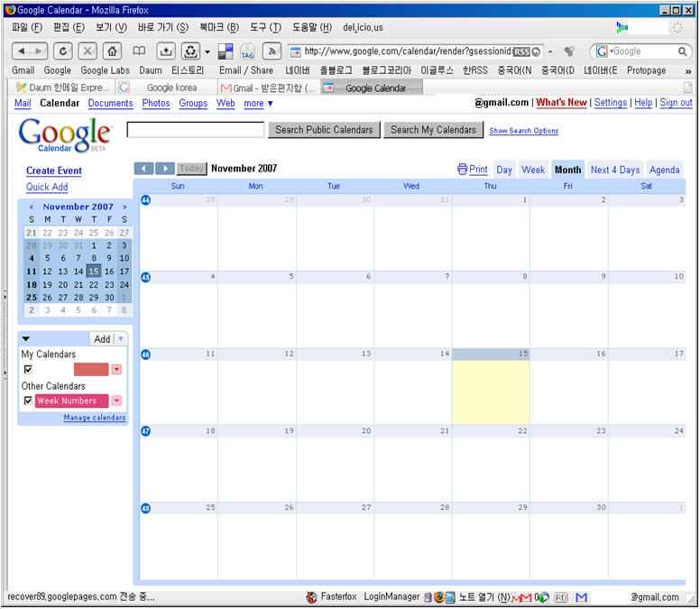Click Search Public Calendars button
700x609 pixels.
[324, 130]
